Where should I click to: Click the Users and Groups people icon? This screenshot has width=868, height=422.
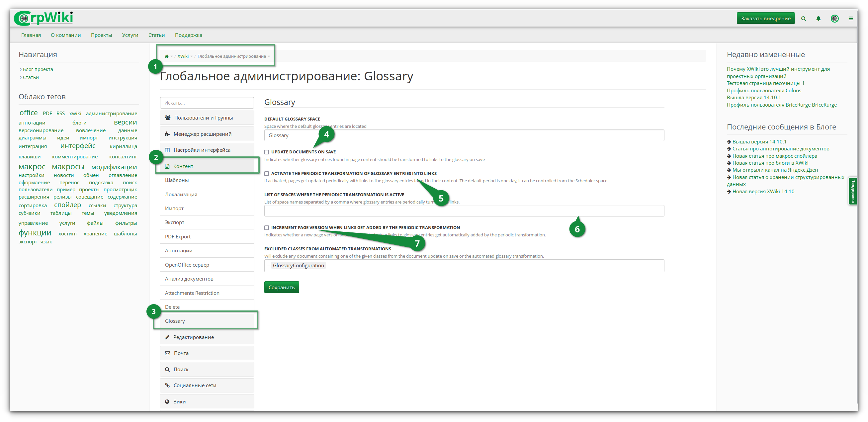click(x=167, y=118)
